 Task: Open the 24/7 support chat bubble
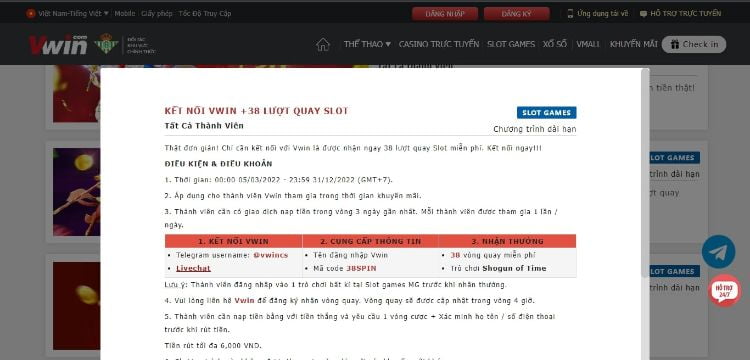point(725,291)
